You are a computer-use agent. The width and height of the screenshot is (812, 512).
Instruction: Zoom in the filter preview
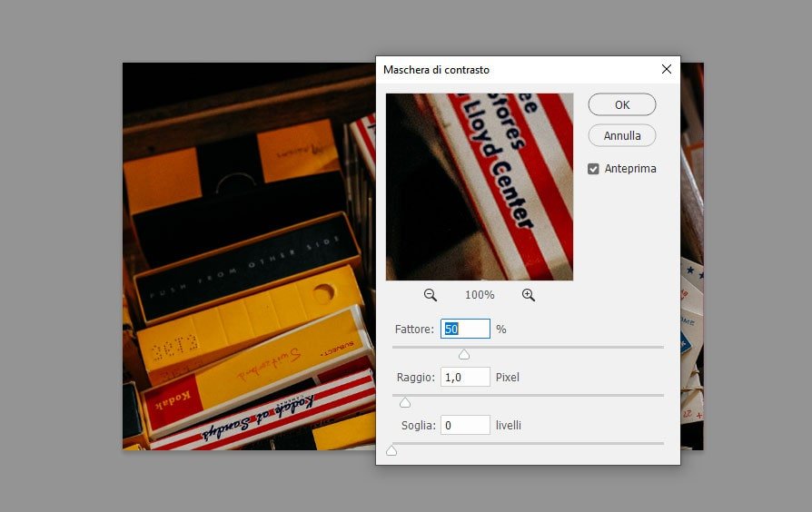point(529,295)
